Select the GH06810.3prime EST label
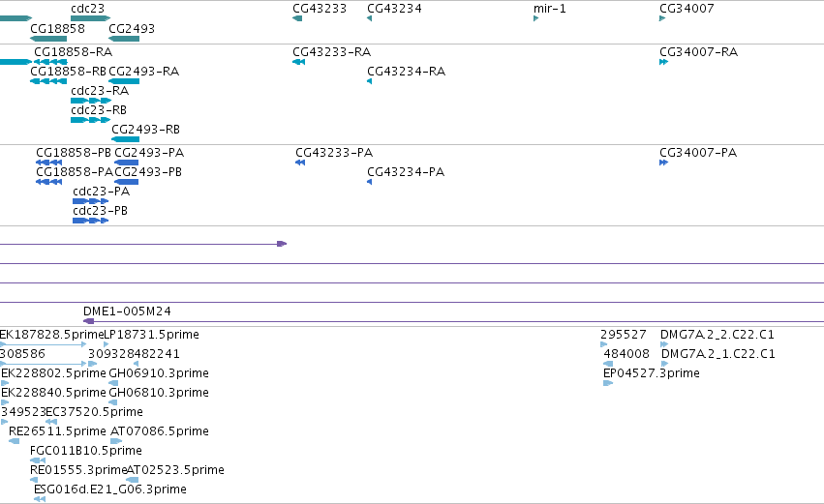The height and width of the screenshot is (504, 824). pos(159,393)
